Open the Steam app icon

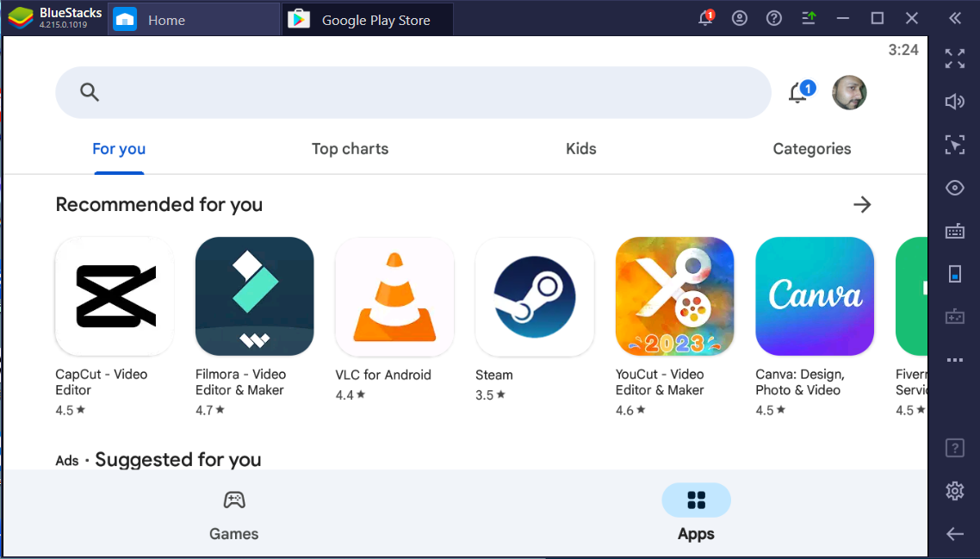[535, 295]
